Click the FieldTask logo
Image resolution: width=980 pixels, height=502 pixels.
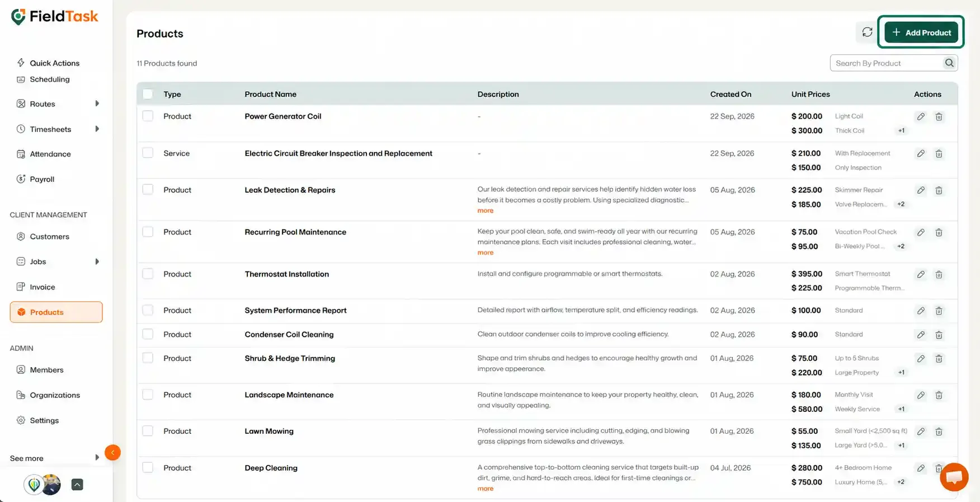pos(55,17)
